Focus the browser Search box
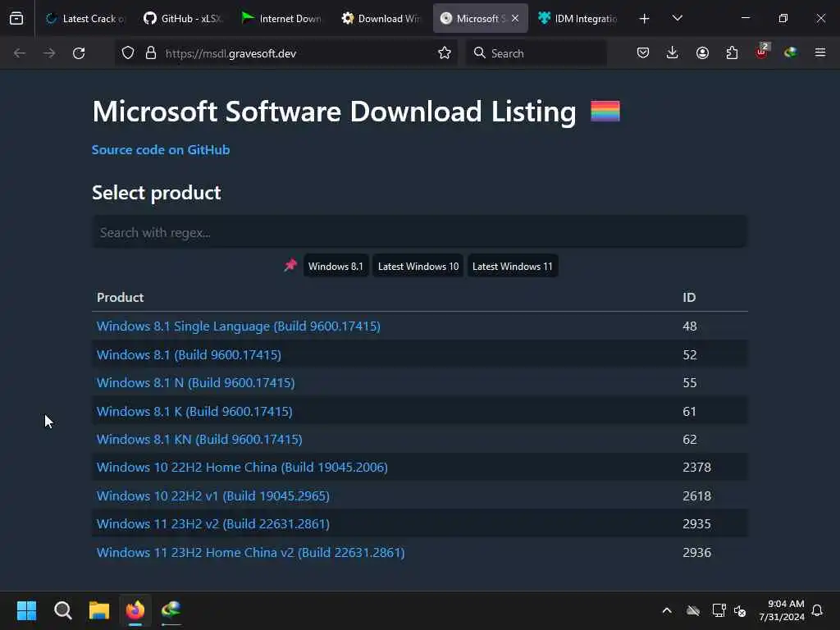This screenshot has width=840, height=630. (x=536, y=53)
